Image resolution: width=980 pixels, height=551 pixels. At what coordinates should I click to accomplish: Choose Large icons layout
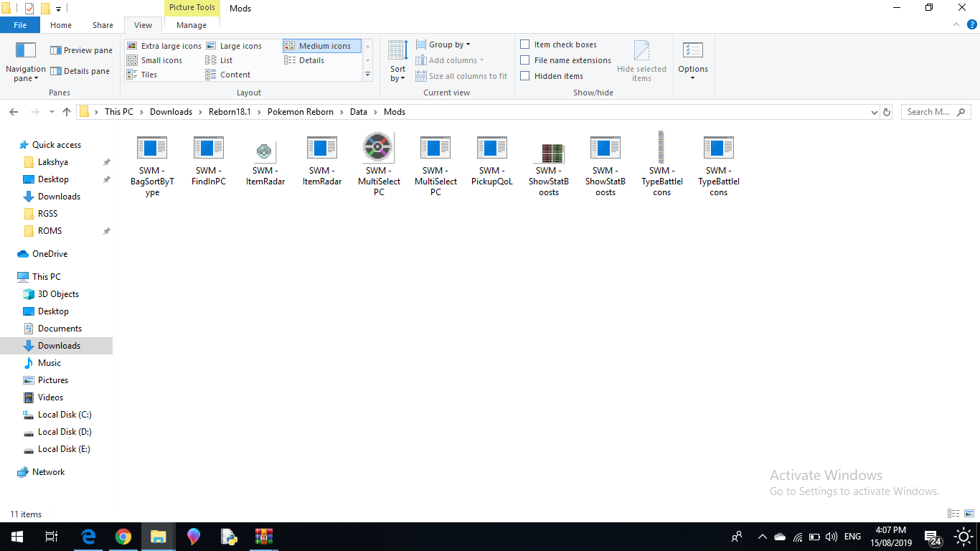tap(234, 46)
